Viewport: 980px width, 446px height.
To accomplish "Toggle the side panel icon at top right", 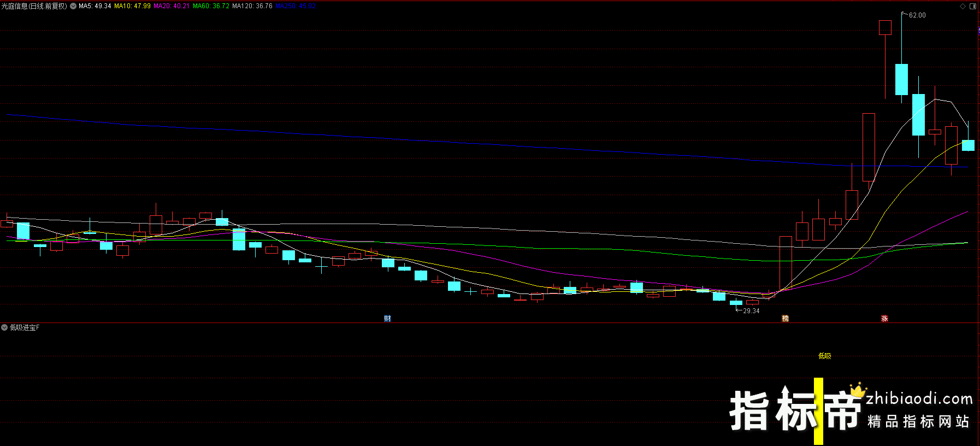I will point(972,7).
